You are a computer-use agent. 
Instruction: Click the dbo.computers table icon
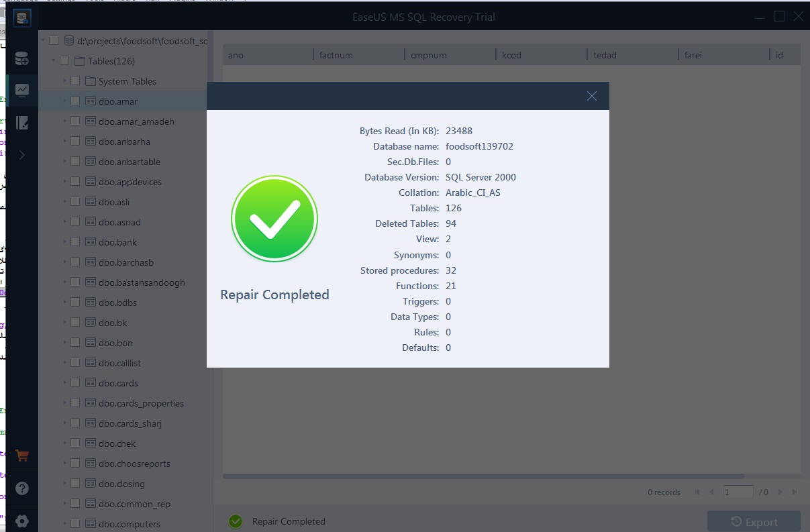click(x=91, y=524)
